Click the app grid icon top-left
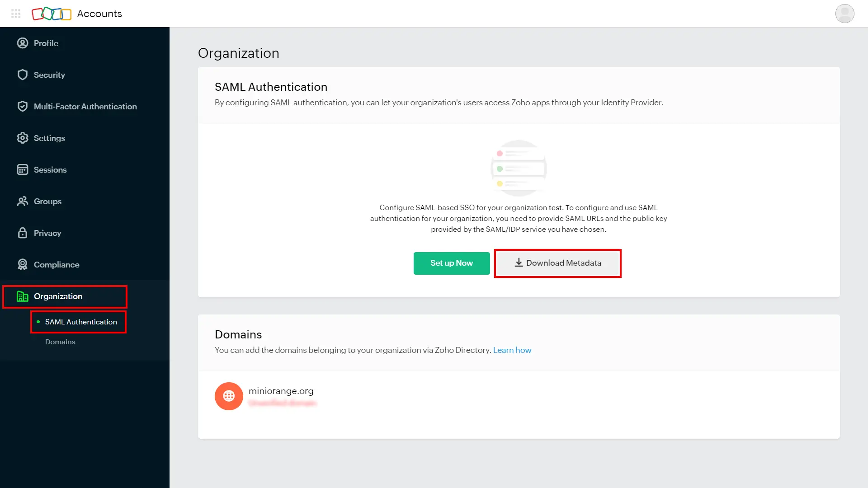The height and width of the screenshot is (488, 868). point(16,13)
